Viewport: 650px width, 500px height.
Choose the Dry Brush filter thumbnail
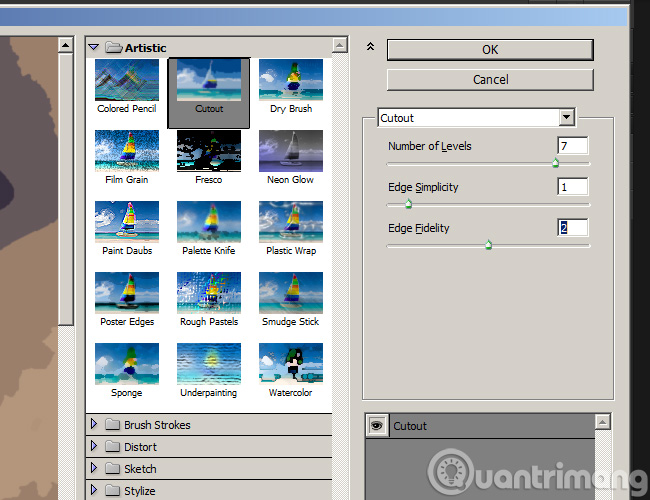(x=291, y=80)
